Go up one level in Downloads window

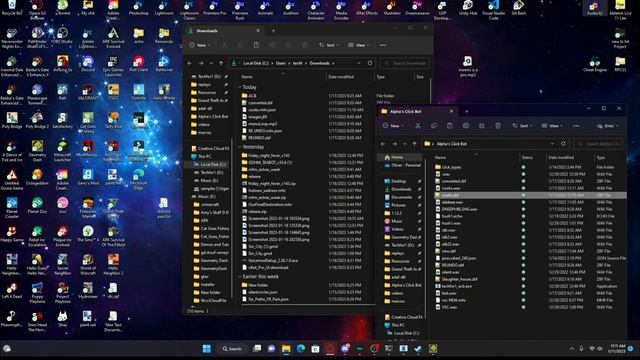point(221,63)
